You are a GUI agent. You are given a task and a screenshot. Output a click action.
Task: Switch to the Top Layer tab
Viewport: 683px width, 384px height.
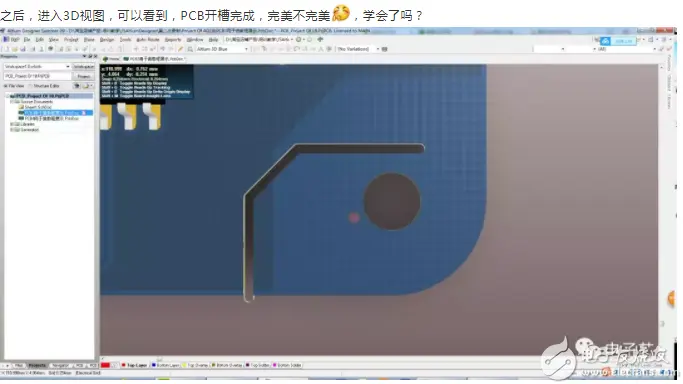click(x=134, y=365)
